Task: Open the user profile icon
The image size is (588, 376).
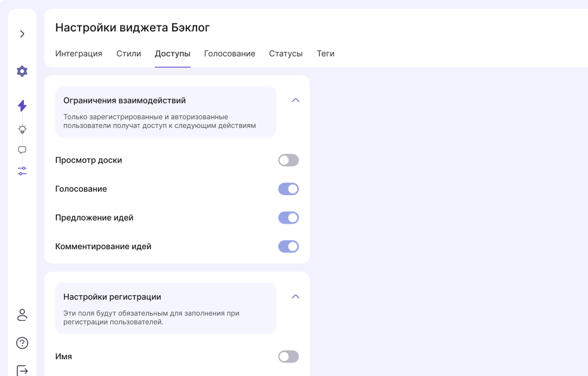Action: (x=22, y=315)
